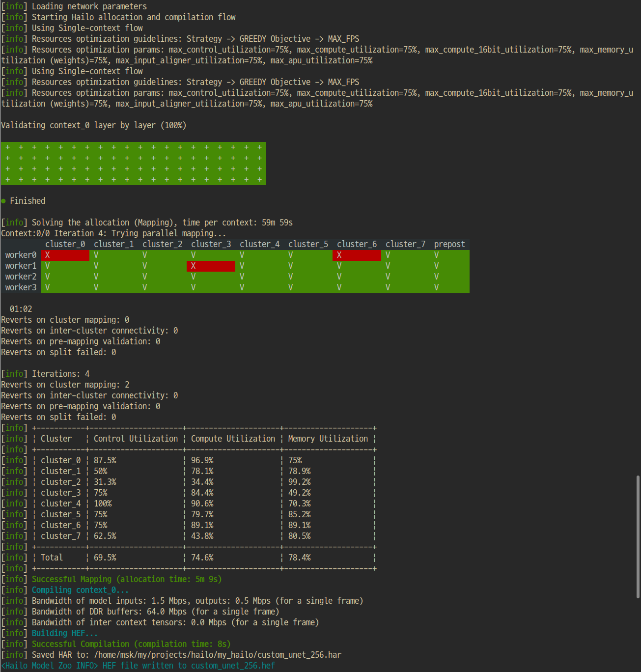Click the green Finished status dot
The image size is (641, 672).
(x=3, y=201)
